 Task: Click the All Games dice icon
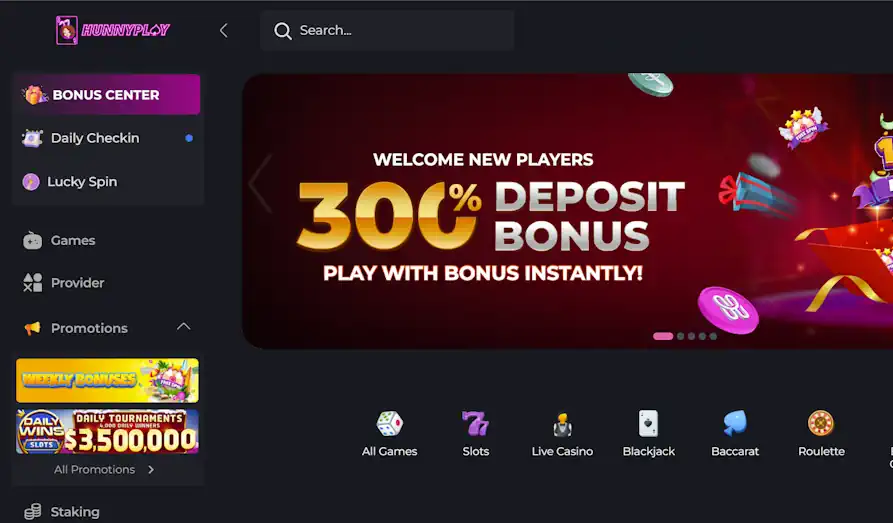(x=390, y=424)
